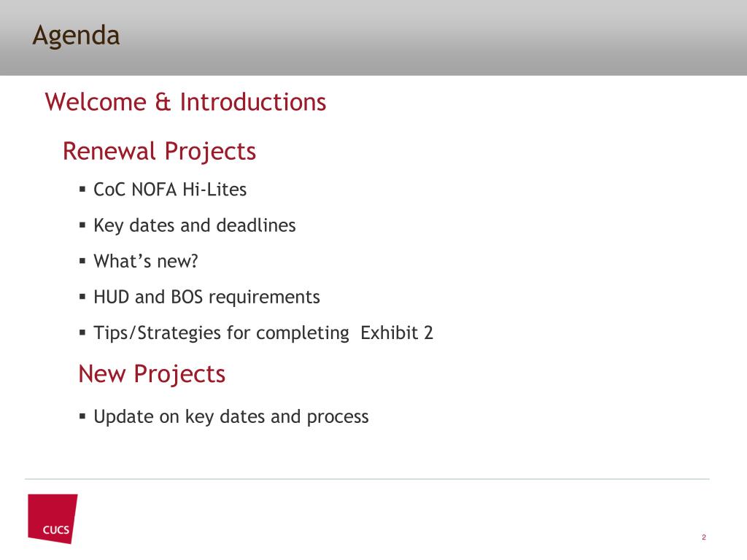Click the CUCS logo
This screenshot has width=747, height=560.
[53, 518]
